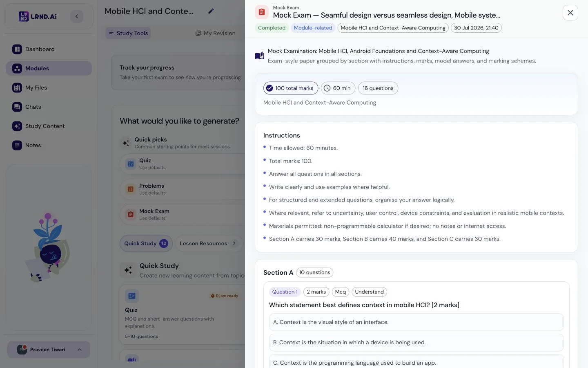Click the 100 total marks chip
588x368 pixels.
pos(291,88)
